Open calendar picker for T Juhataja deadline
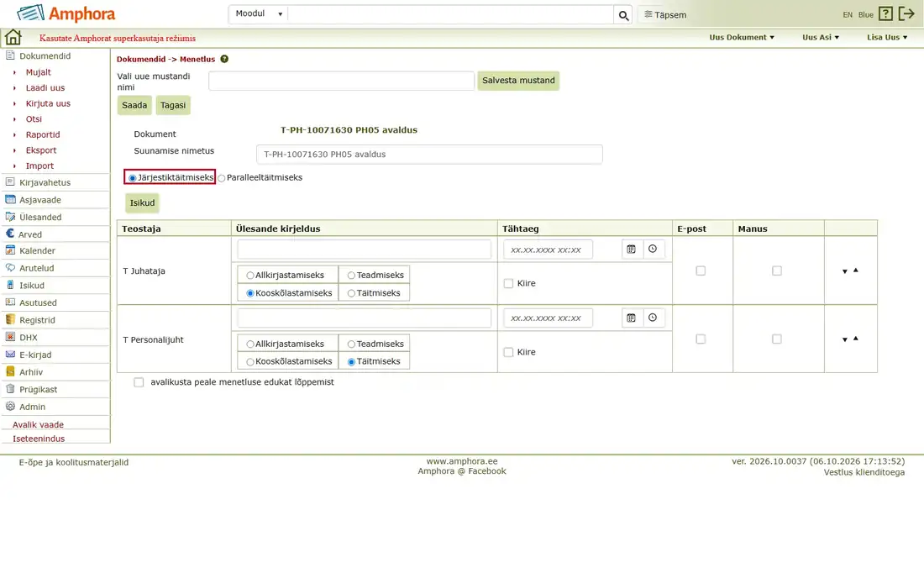Screen dimensions: 924x578 631,250
